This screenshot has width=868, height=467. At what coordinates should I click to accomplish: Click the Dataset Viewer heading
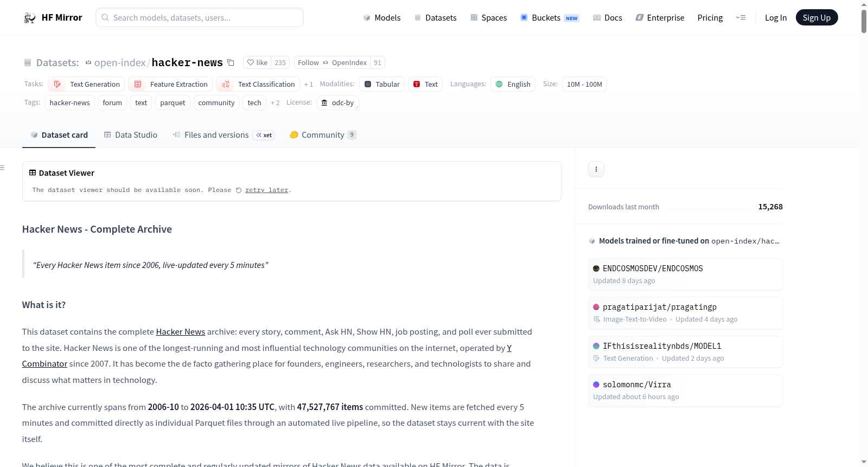point(67,173)
